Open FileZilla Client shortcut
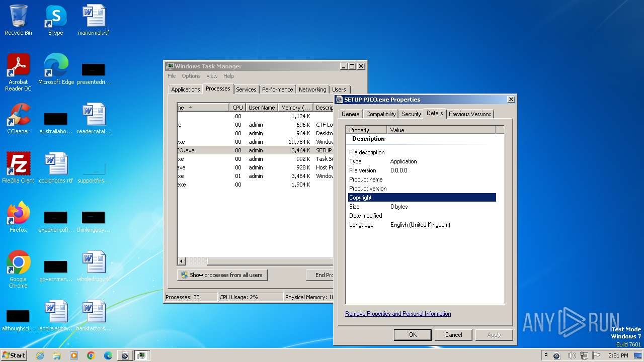Screen dimensions: 644x362 point(18,168)
